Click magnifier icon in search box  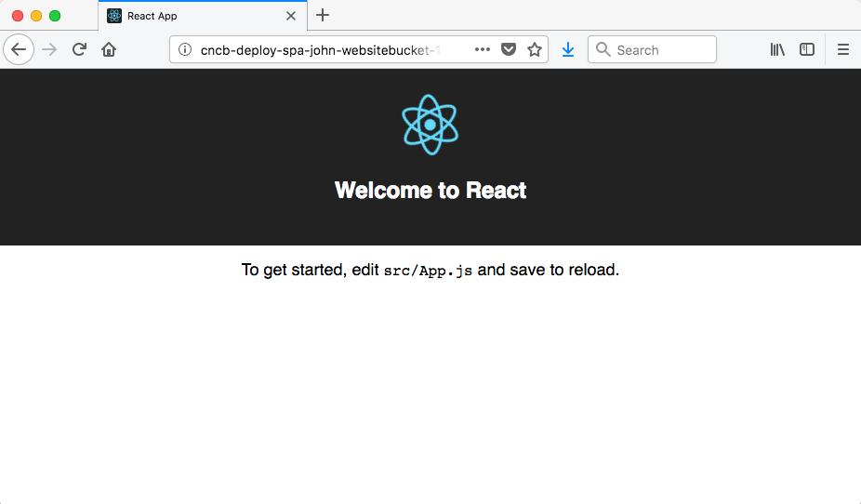pyautogui.click(x=603, y=49)
